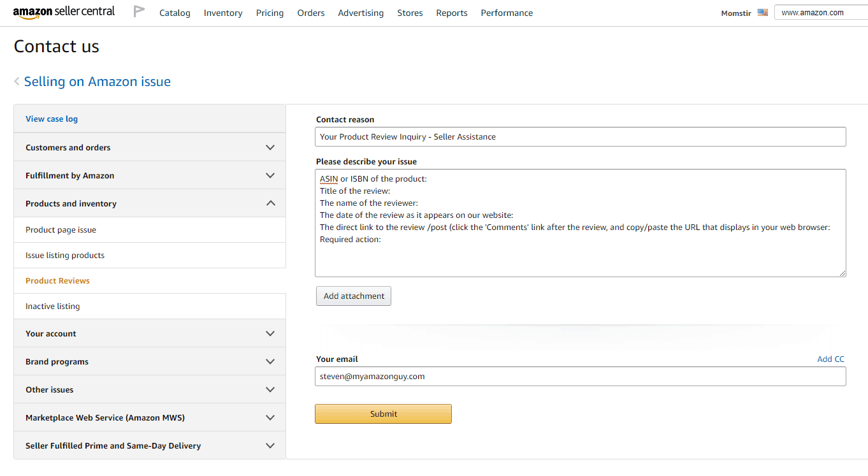Open the Inventory menu

pos(223,13)
